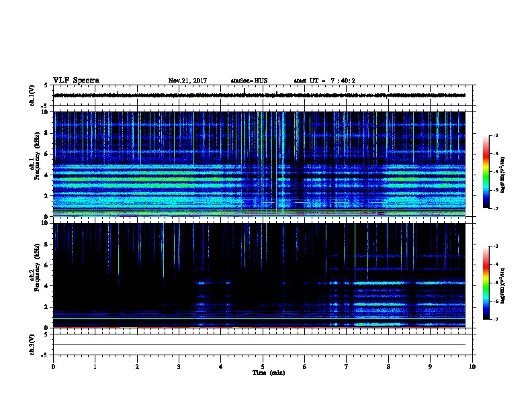
Task: Click the flat ch.3 voltage trace line
Action: [259, 345]
